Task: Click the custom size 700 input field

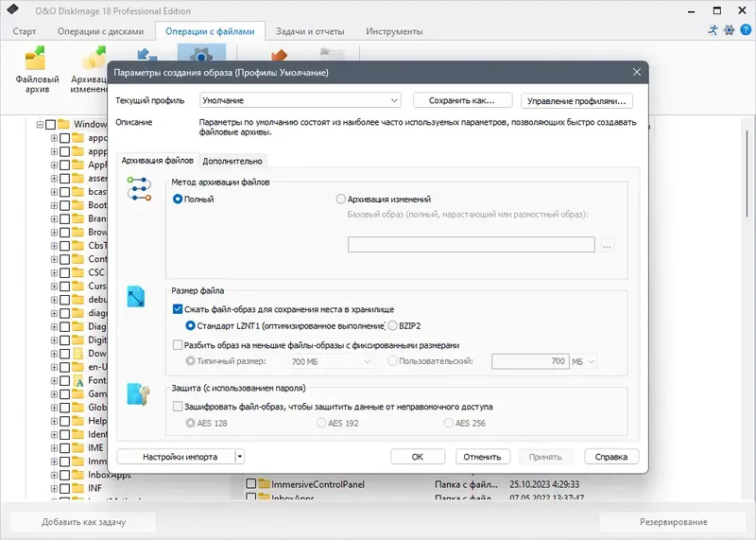Action: 530,361
